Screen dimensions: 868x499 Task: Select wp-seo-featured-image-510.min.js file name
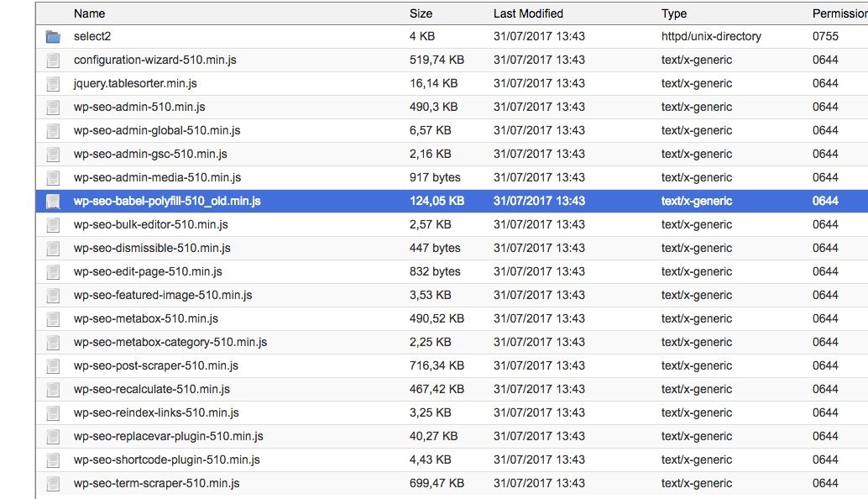(163, 295)
